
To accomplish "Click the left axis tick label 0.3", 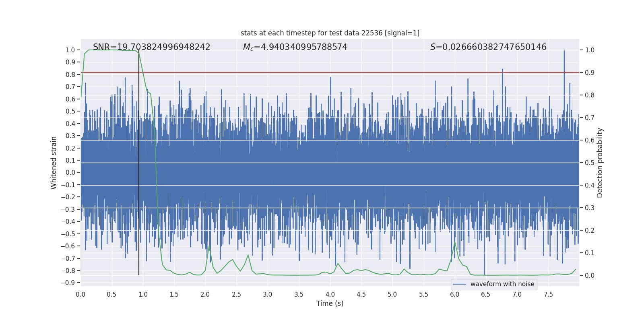I will pyautogui.click(x=70, y=136).
